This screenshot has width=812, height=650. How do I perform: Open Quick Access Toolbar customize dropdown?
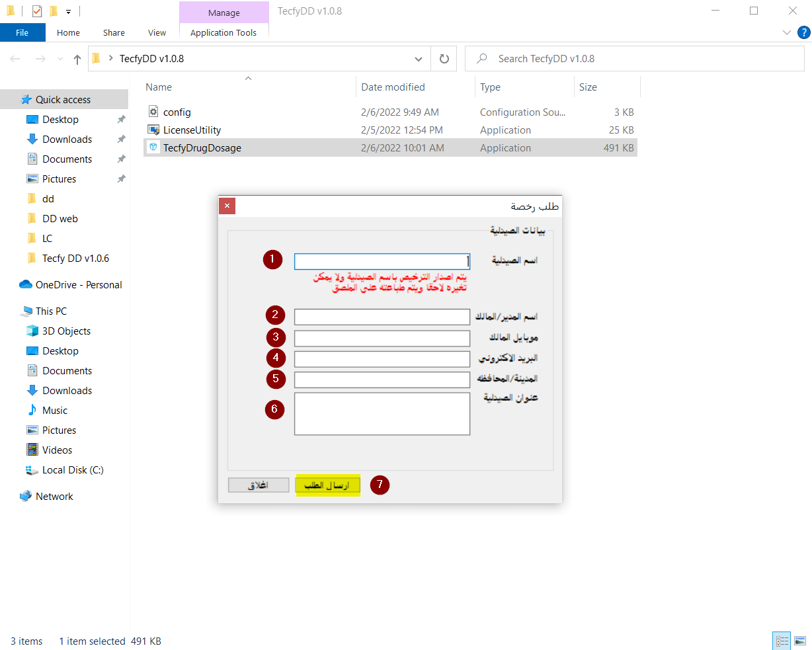[68, 11]
